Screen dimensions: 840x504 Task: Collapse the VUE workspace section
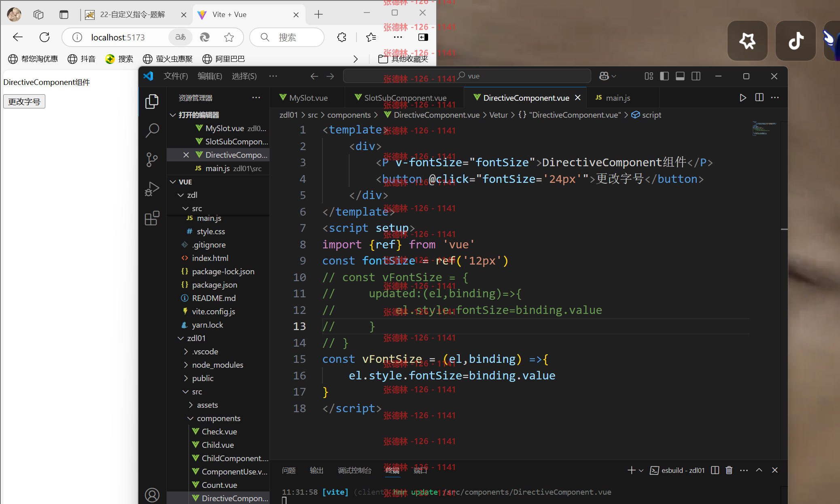pos(173,182)
